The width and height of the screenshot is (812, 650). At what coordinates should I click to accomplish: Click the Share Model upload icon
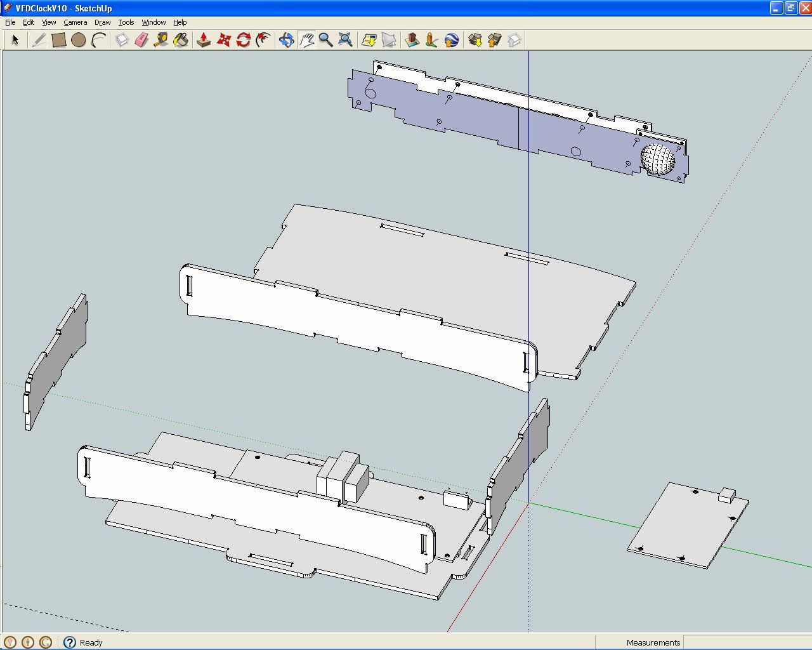[x=494, y=40]
